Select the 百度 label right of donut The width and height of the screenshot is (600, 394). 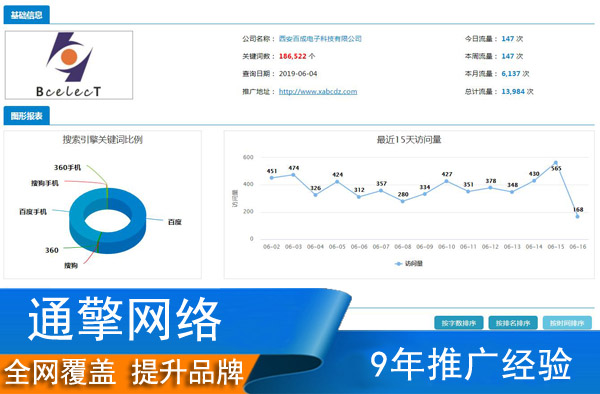click(x=174, y=222)
